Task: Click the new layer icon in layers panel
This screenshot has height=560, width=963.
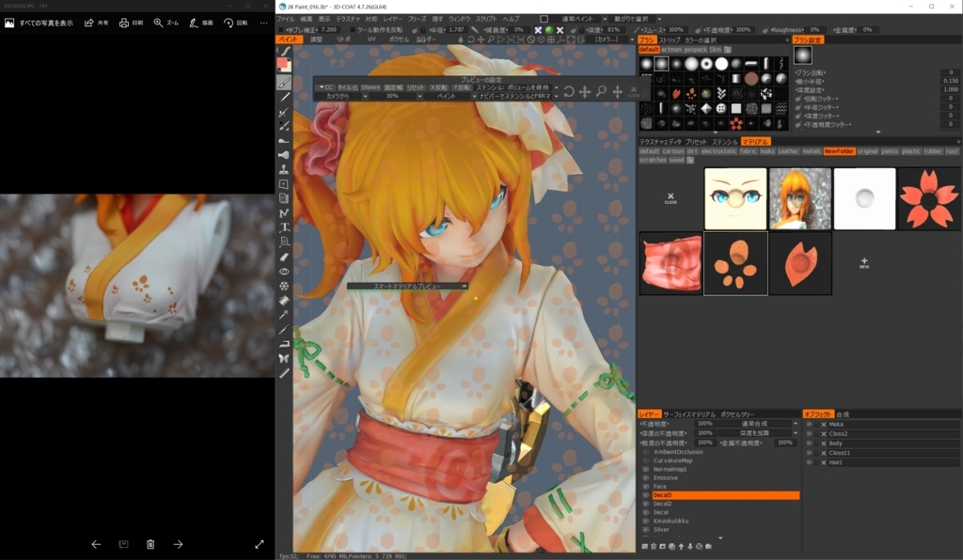Action: [645, 546]
